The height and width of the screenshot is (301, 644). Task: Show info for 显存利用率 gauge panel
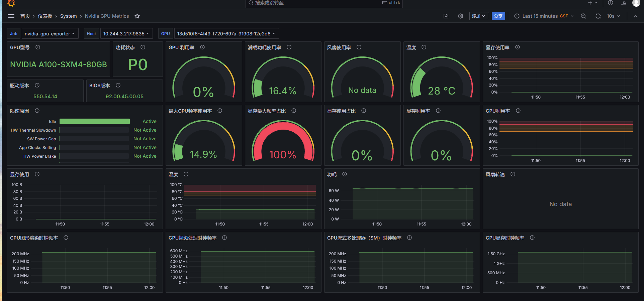[438, 111]
